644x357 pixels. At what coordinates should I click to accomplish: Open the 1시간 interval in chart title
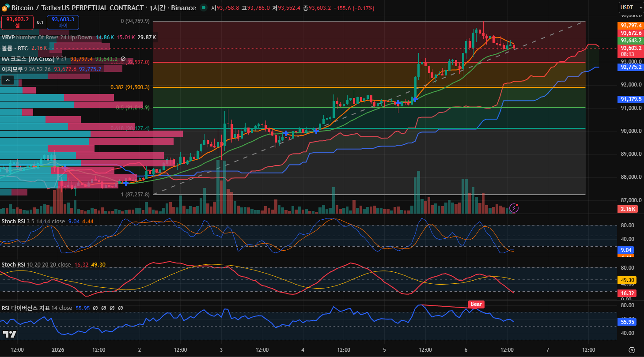click(158, 8)
